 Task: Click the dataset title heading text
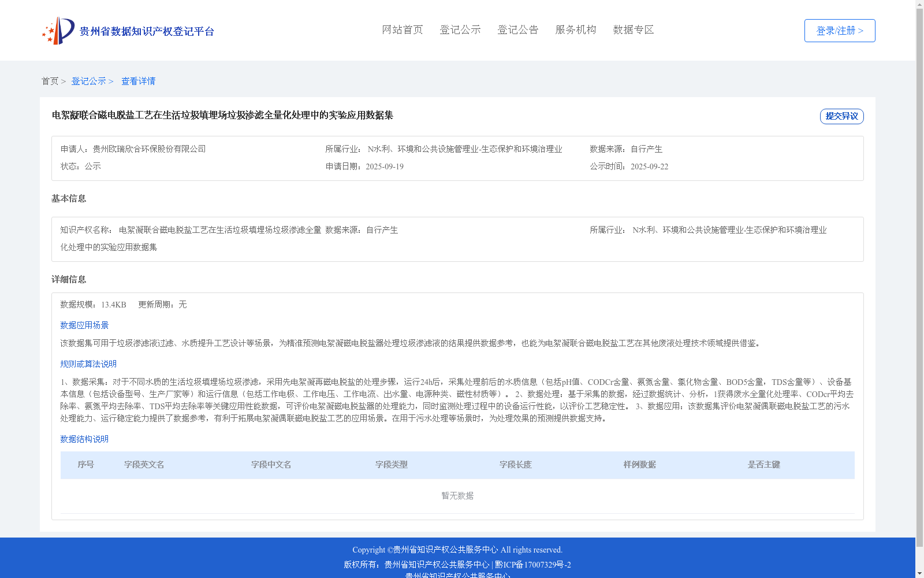222,115
